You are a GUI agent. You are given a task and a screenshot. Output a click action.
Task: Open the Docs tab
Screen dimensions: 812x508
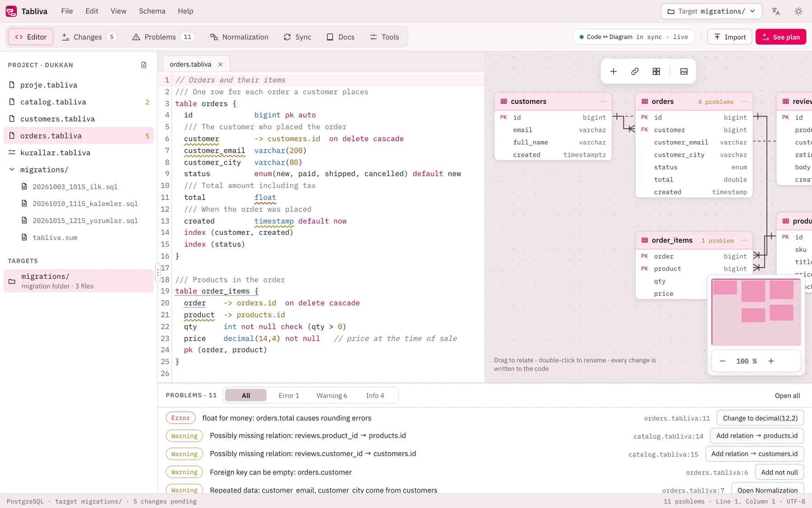coord(341,37)
